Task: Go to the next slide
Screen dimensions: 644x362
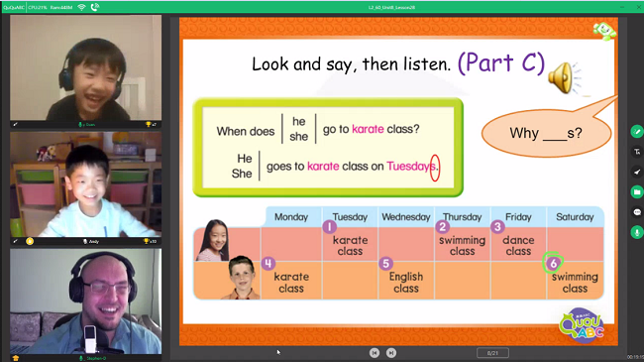Action: pyautogui.click(x=391, y=353)
